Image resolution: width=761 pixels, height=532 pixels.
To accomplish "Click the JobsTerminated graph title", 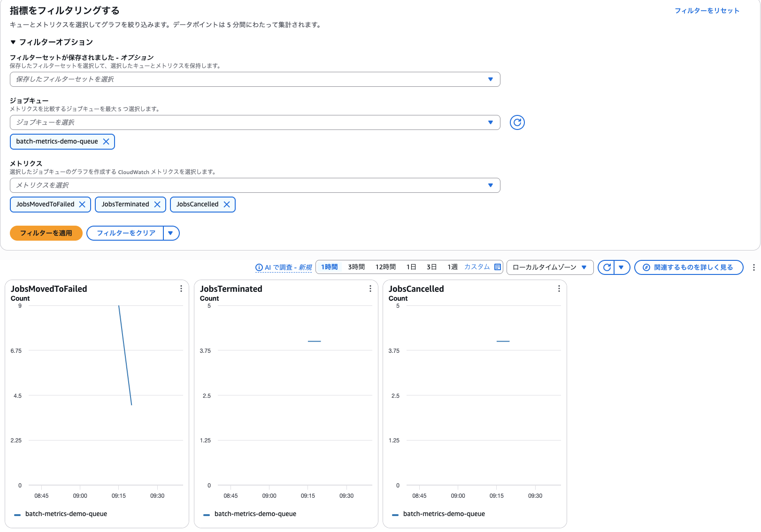I will click(231, 289).
